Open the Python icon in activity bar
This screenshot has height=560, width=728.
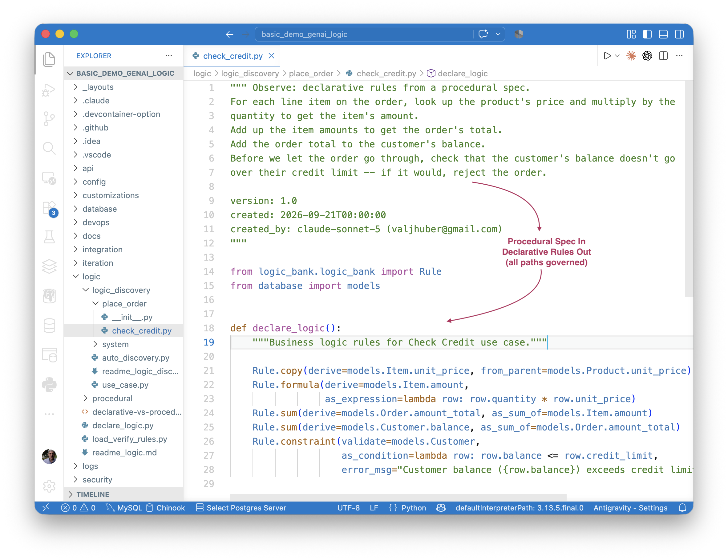(x=49, y=384)
